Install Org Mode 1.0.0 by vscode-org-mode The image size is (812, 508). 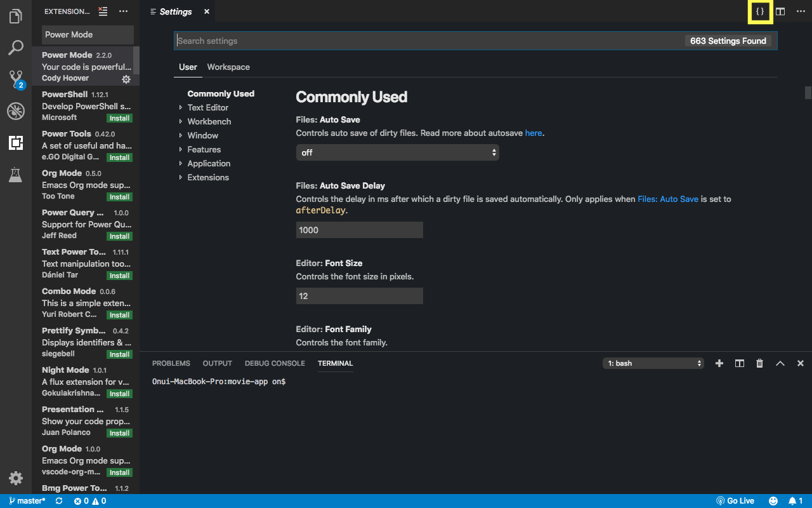119,472
